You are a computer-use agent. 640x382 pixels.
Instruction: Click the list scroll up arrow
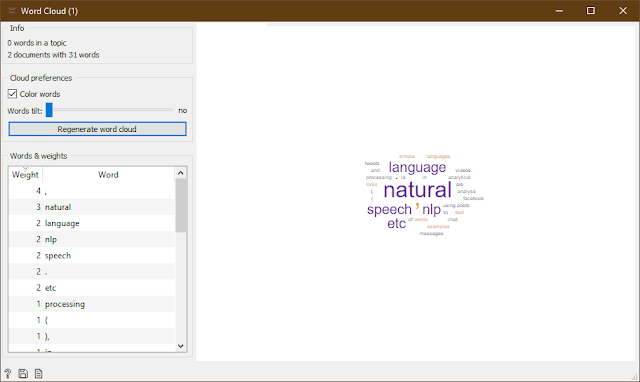coord(181,173)
